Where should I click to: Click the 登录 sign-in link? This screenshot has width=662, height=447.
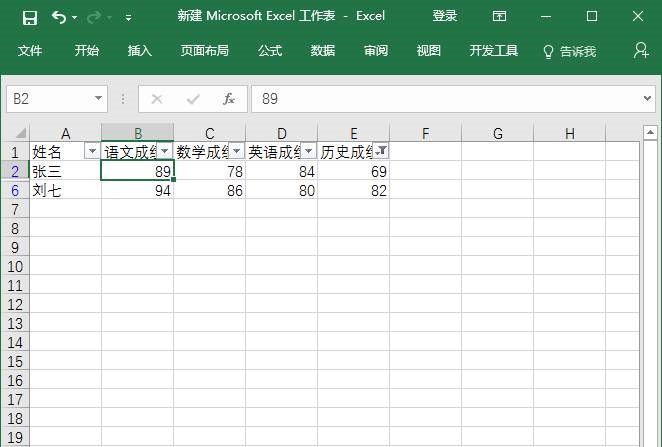pyautogui.click(x=445, y=16)
